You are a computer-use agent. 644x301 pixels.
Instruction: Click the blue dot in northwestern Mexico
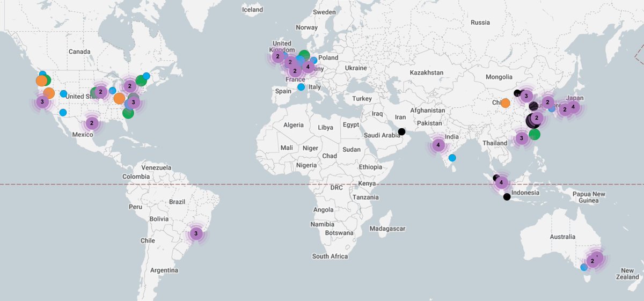(x=63, y=113)
